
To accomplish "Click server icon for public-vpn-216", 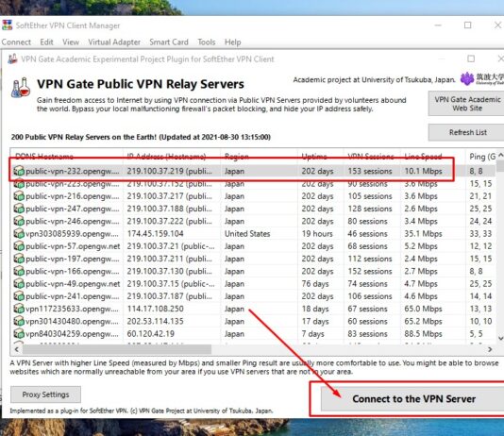I will tap(19, 196).
